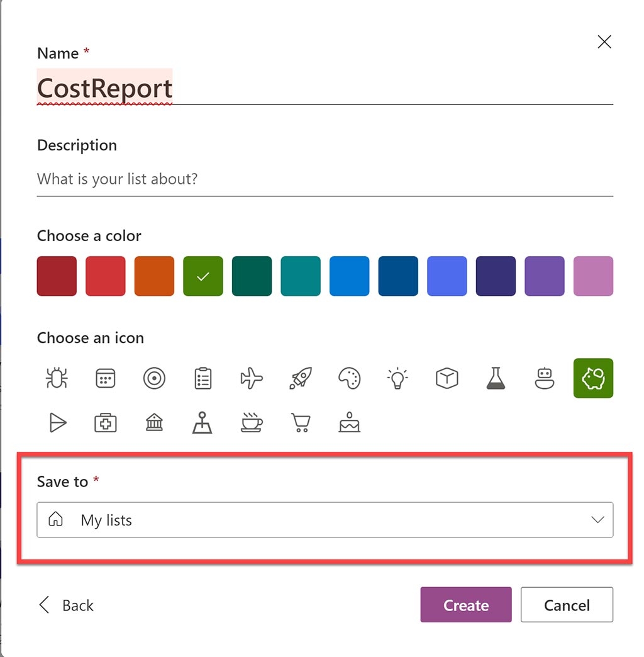Choose the rocket icon for the list
The image size is (644, 657).
pyautogui.click(x=301, y=378)
